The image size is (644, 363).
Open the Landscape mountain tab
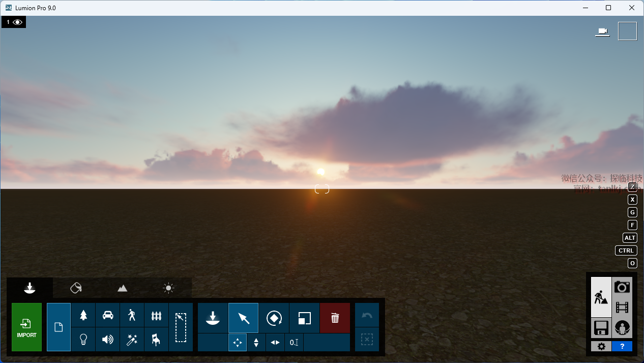pos(122,288)
